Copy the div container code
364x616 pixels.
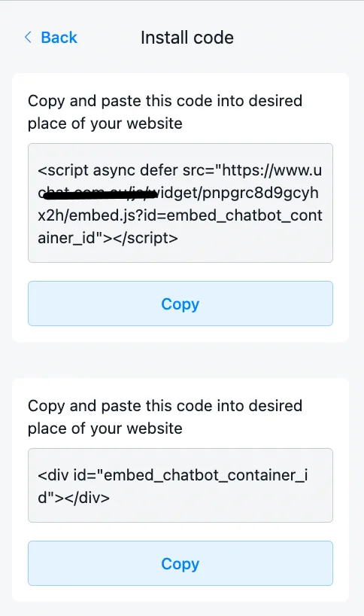point(180,563)
